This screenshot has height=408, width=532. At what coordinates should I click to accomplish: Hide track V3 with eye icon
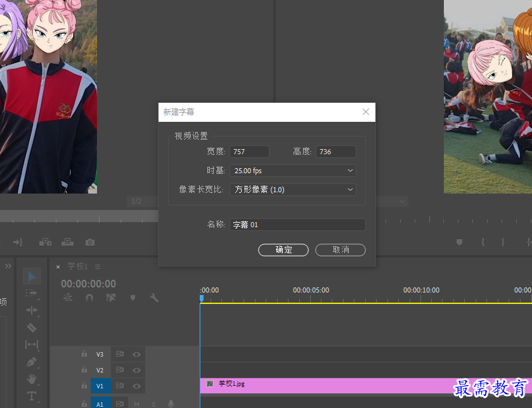137,354
